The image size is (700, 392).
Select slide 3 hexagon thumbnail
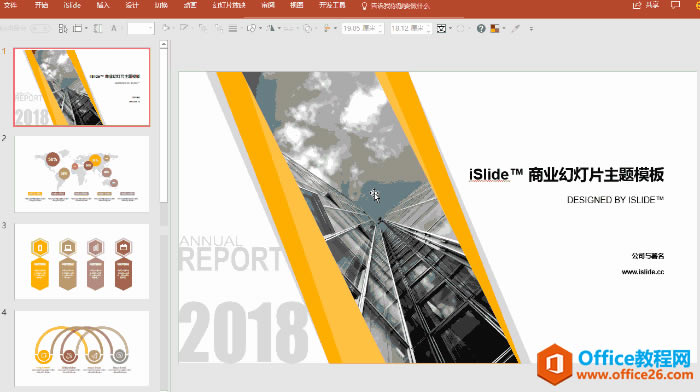(82, 262)
